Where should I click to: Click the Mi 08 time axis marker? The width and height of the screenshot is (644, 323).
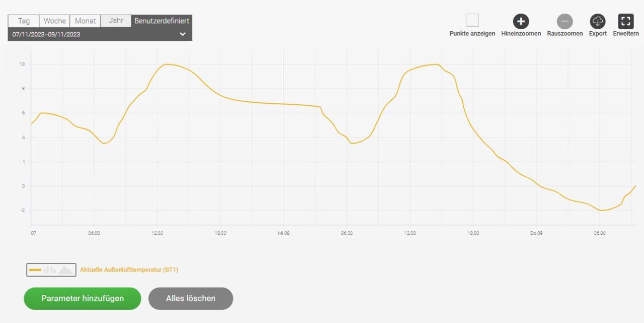coord(283,233)
